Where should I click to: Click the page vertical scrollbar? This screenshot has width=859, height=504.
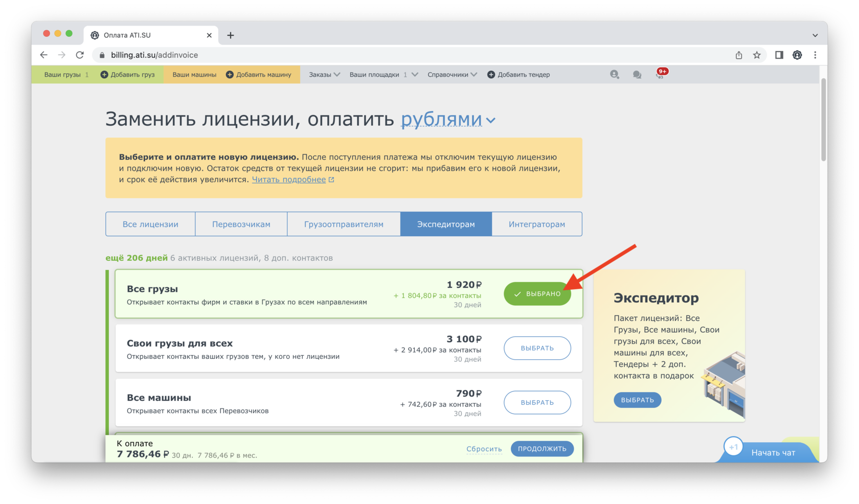[x=823, y=120]
